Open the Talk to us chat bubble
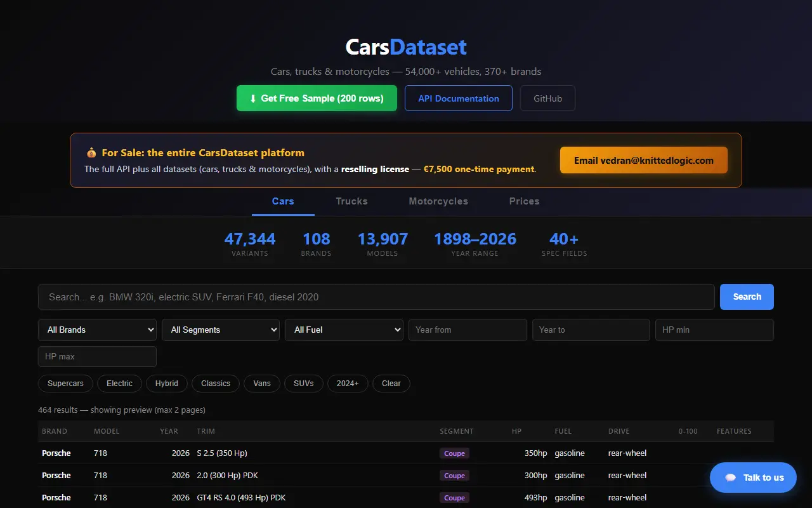 (x=753, y=478)
